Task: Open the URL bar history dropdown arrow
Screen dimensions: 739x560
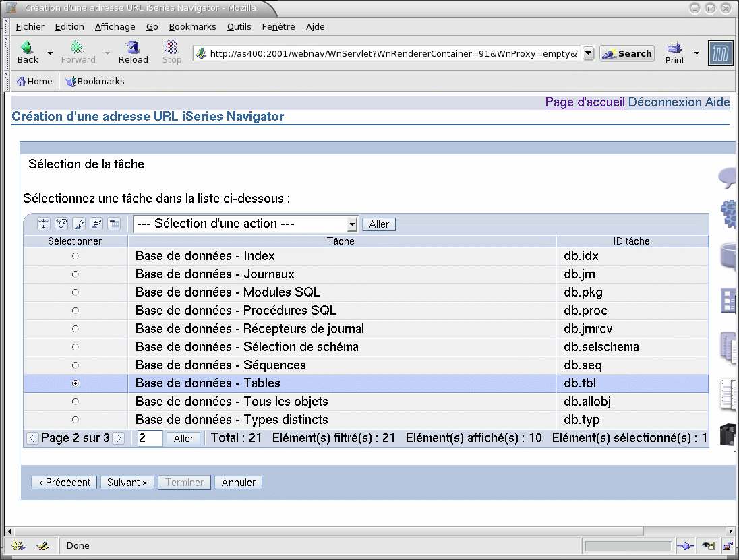Action: (x=588, y=53)
